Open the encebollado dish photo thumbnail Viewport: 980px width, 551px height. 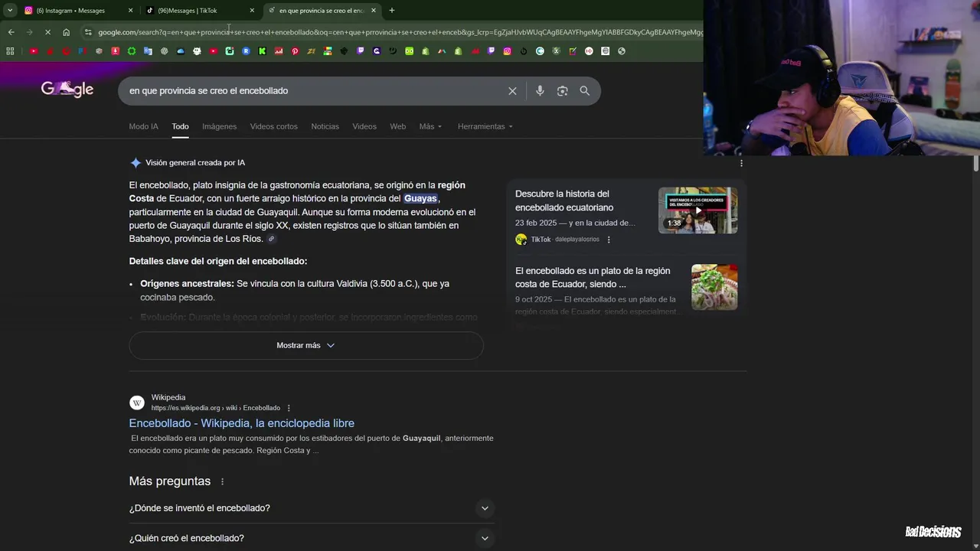pyautogui.click(x=714, y=287)
